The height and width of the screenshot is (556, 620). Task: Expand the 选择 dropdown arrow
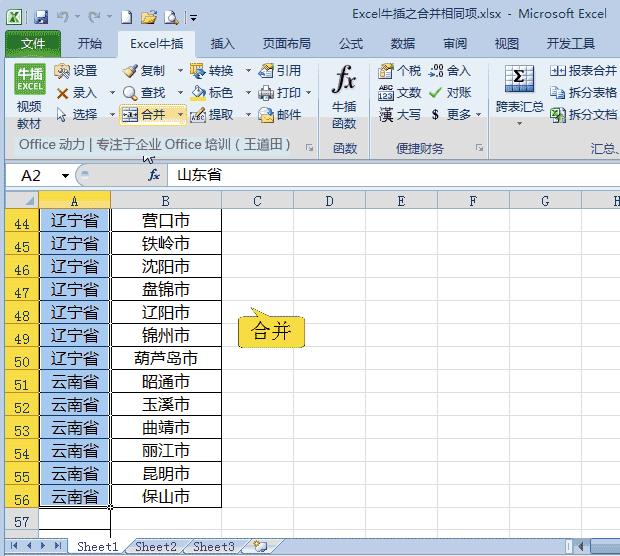click(112, 115)
